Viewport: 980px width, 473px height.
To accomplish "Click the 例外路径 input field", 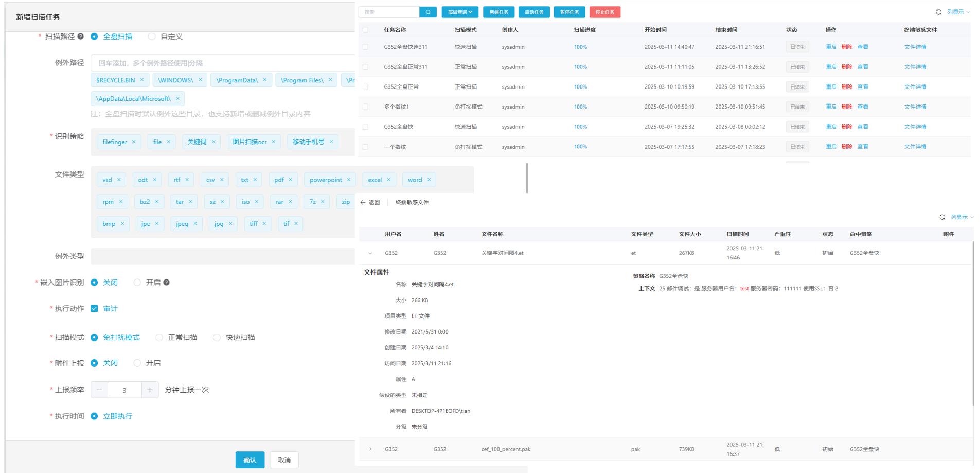I will click(x=222, y=63).
